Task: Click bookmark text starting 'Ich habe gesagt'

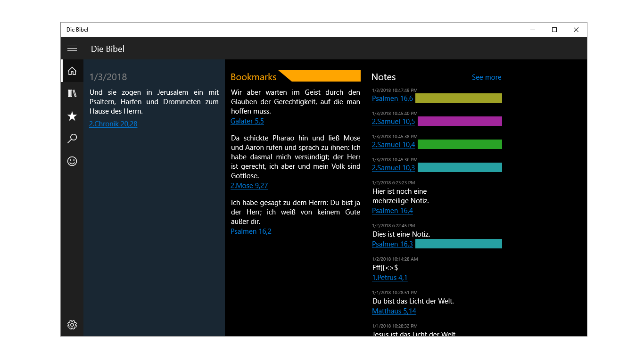Action: (x=296, y=212)
